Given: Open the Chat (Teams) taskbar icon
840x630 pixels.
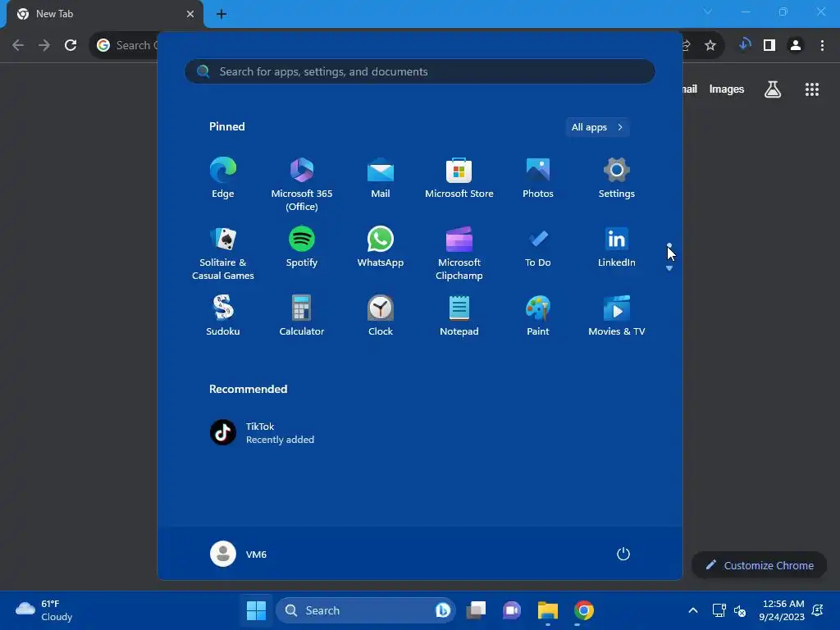Looking at the screenshot, I should [x=512, y=610].
